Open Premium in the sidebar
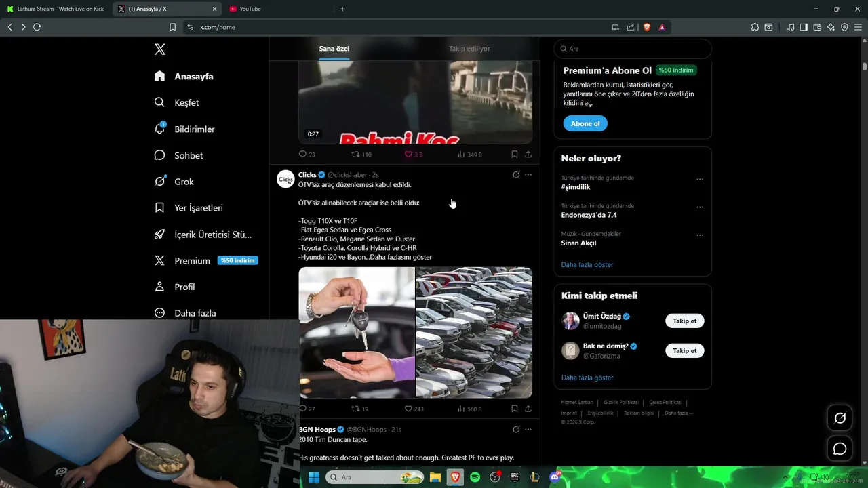This screenshot has width=868, height=488. [x=205, y=260]
